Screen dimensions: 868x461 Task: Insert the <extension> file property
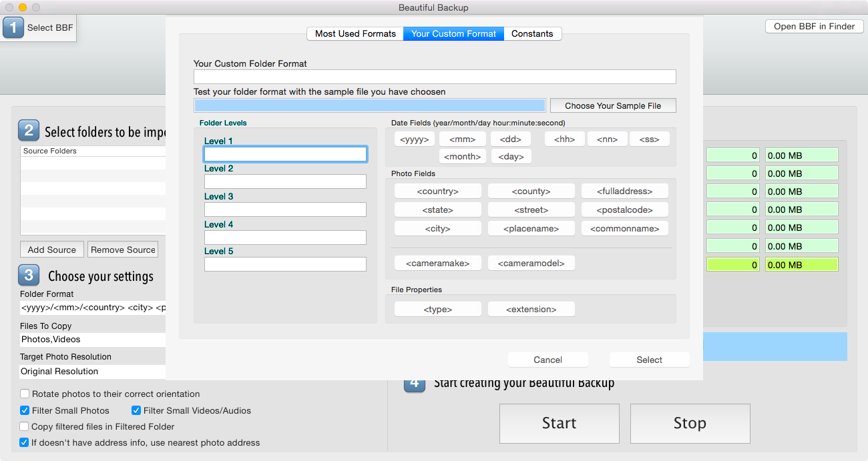[x=531, y=309]
